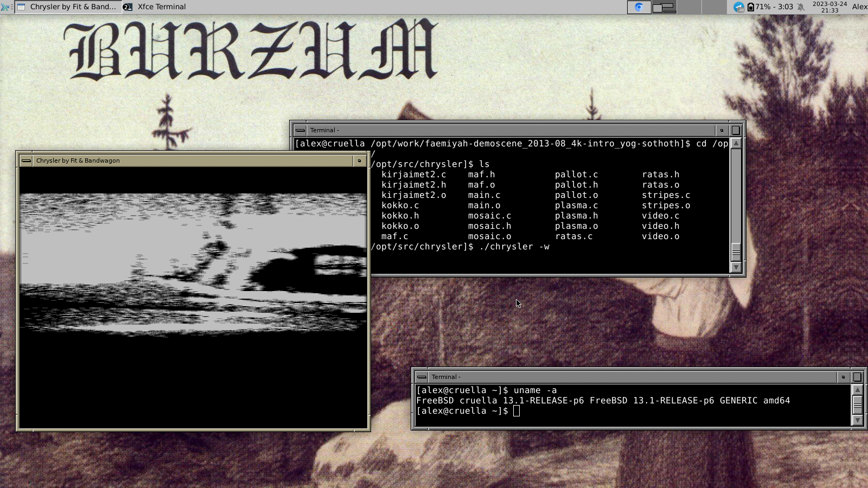Toggle the muted notifications bell icon
The height and width of the screenshot is (488, 868).
tap(801, 7)
